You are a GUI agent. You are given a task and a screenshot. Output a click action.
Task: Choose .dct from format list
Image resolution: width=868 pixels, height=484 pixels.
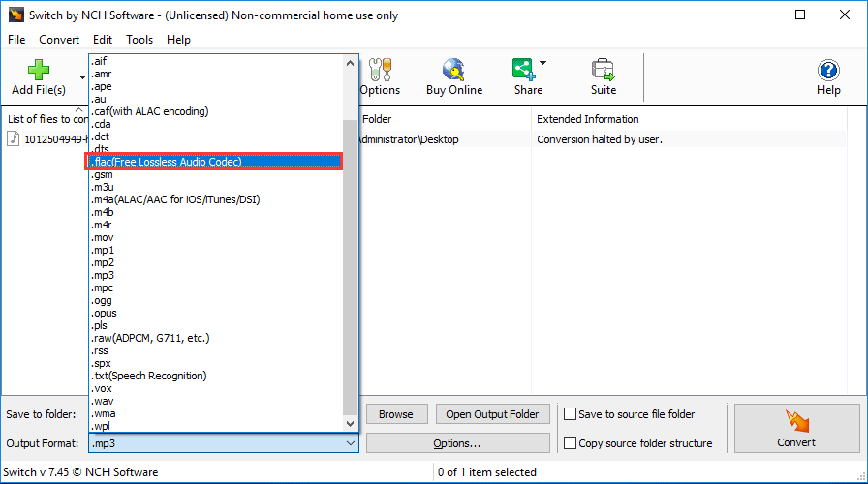[216, 136]
